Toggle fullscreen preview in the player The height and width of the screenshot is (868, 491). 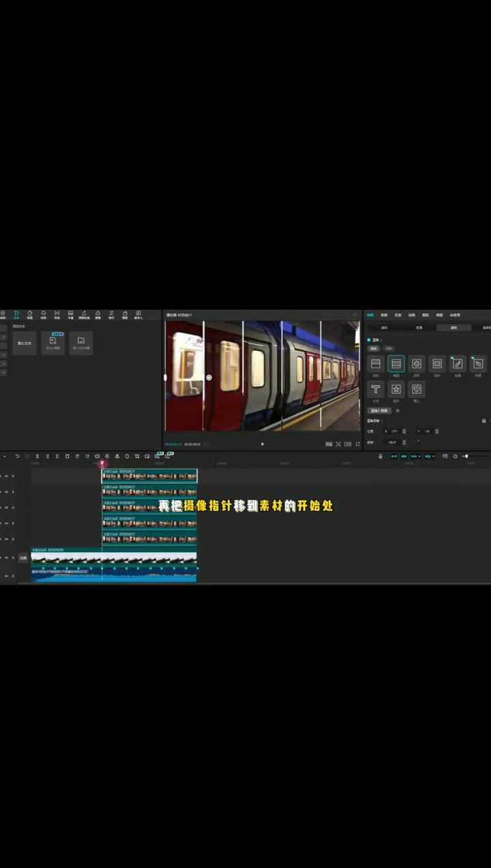coord(357,444)
